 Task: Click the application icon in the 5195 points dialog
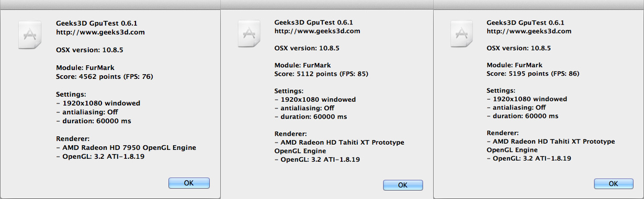(x=460, y=35)
